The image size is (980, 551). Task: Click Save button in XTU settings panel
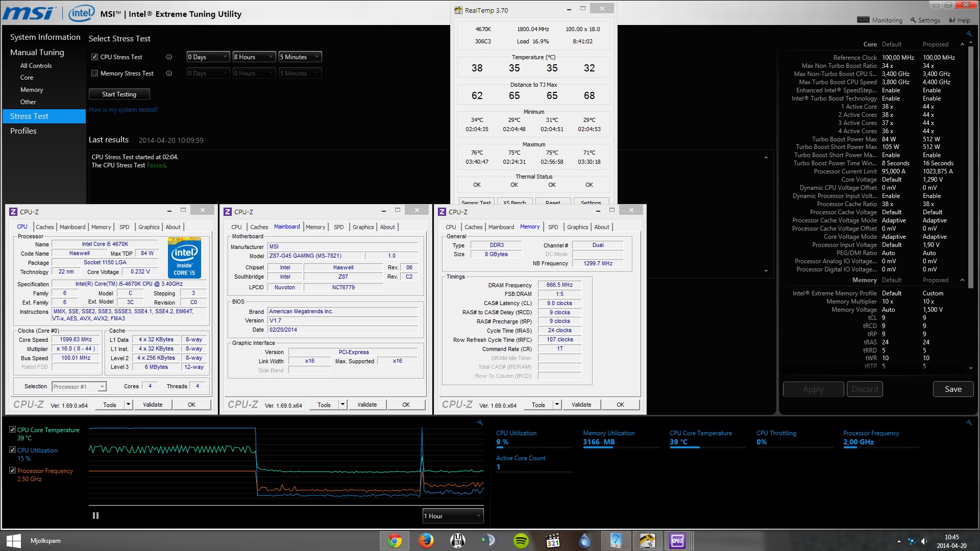tap(953, 389)
